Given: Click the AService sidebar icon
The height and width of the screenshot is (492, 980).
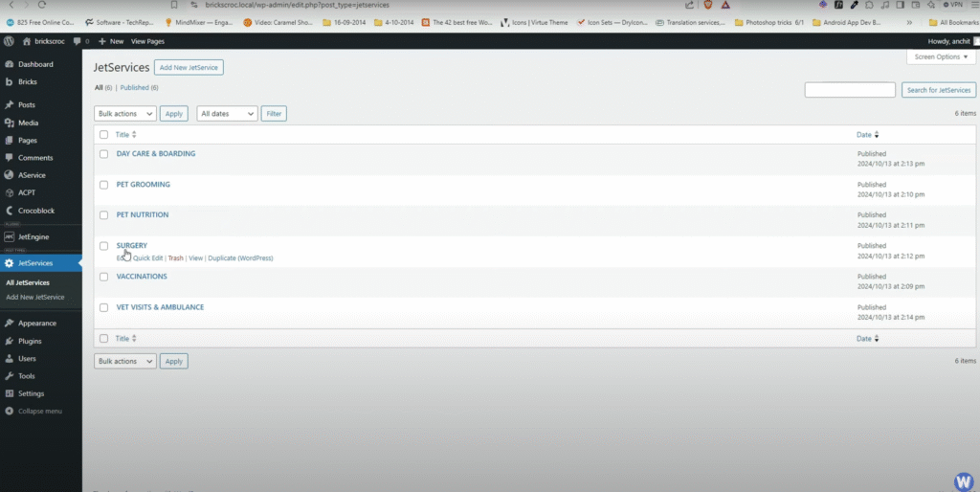Looking at the screenshot, I should 9,176.
